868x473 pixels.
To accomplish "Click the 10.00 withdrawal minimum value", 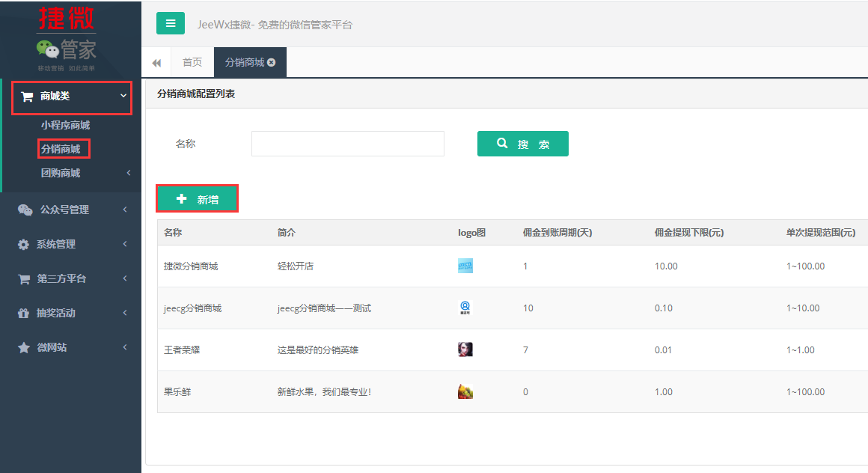I will 666,266.
